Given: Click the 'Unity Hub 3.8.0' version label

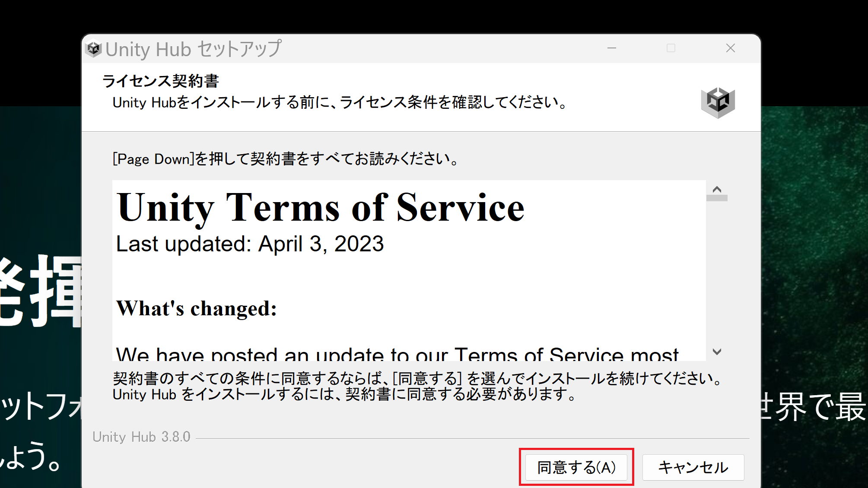Looking at the screenshot, I should [x=141, y=437].
